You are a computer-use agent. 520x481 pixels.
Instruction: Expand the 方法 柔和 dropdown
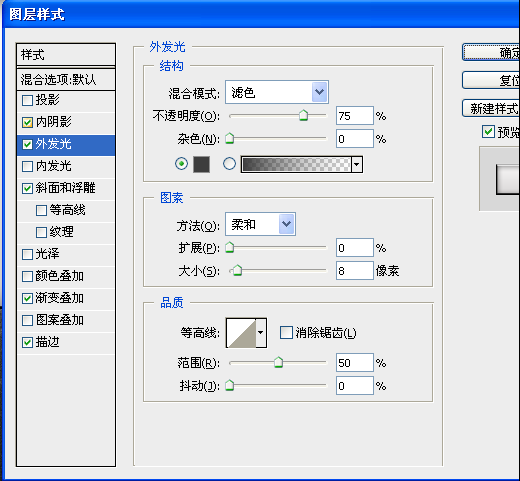tap(287, 224)
